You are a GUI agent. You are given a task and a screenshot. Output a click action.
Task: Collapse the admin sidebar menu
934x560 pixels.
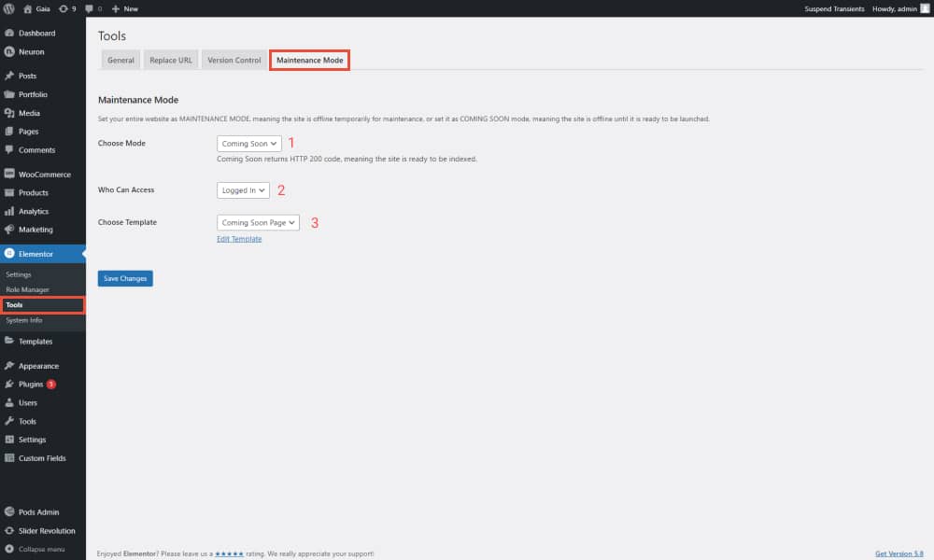coord(41,549)
